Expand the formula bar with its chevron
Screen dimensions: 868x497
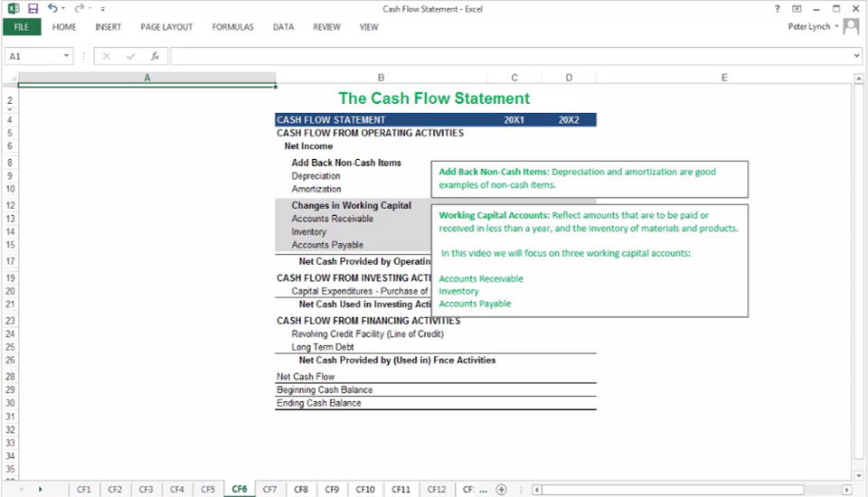tap(856, 56)
